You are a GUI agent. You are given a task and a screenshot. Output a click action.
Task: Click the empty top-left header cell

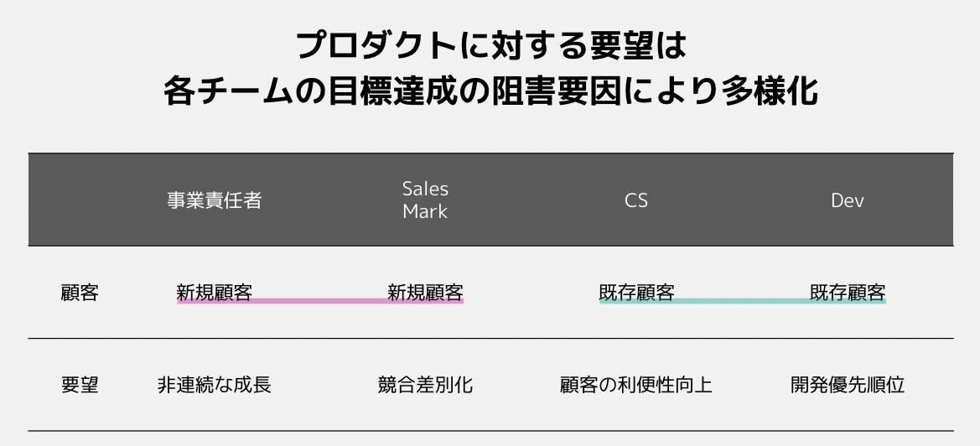(80, 200)
